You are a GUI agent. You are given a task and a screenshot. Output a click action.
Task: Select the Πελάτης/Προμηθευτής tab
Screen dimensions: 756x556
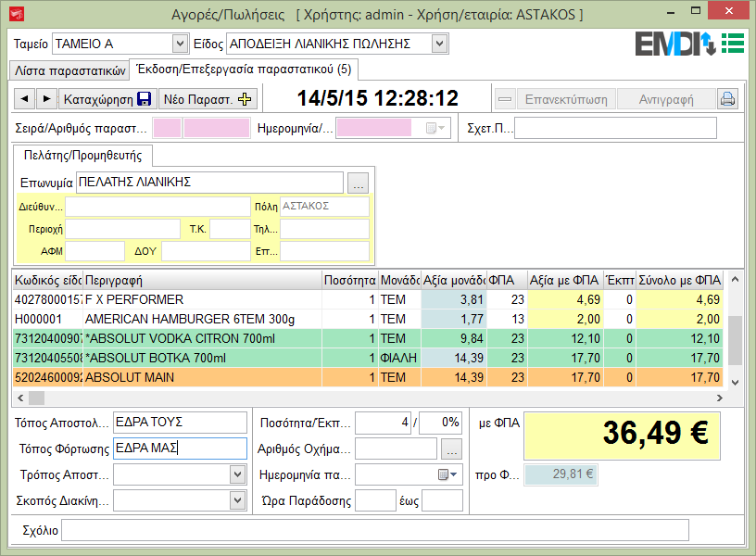83,156
